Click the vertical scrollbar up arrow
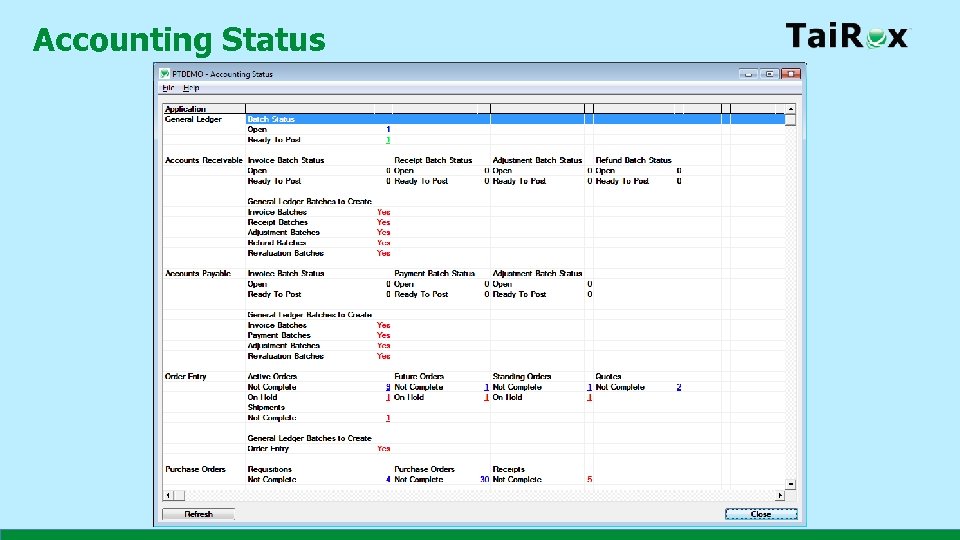 coord(790,109)
